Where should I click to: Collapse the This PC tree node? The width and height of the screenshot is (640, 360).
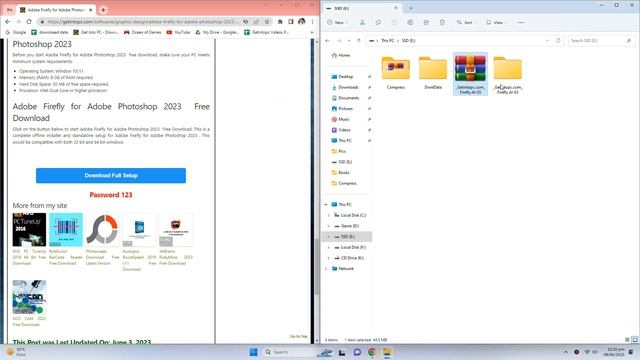click(326, 204)
